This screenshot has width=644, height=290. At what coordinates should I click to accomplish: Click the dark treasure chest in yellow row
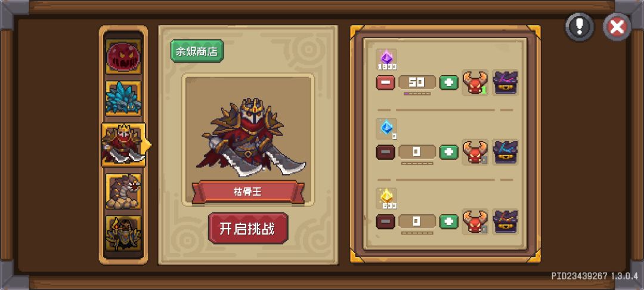(x=505, y=222)
